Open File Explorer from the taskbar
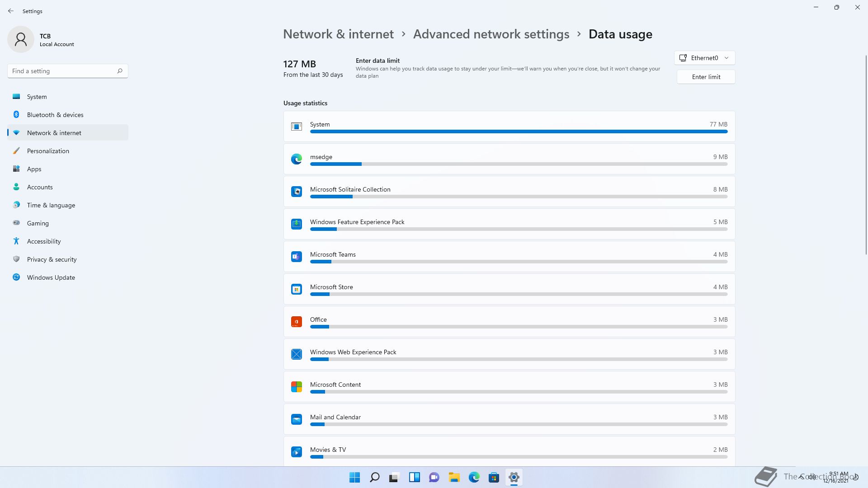Image resolution: width=868 pixels, height=488 pixels. (x=454, y=477)
